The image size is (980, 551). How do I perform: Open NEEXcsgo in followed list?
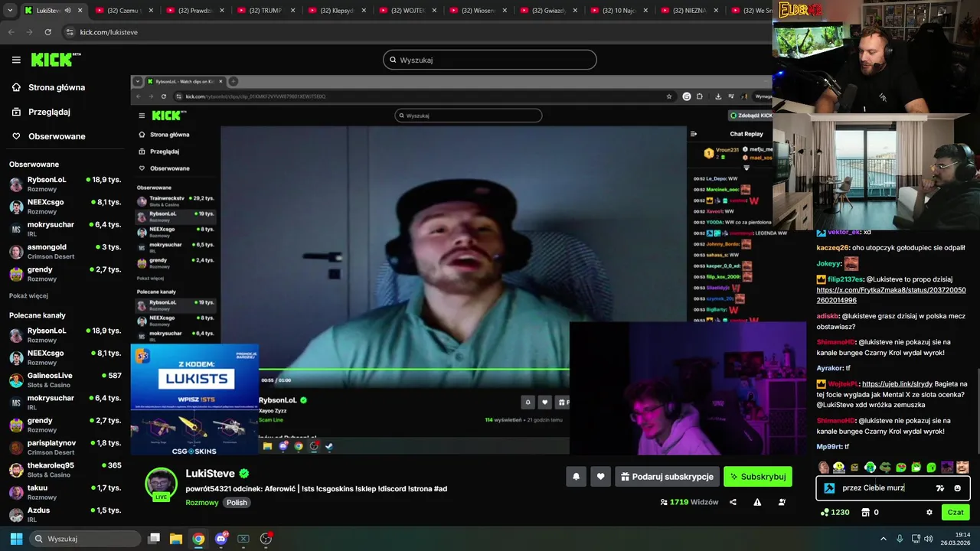point(65,206)
